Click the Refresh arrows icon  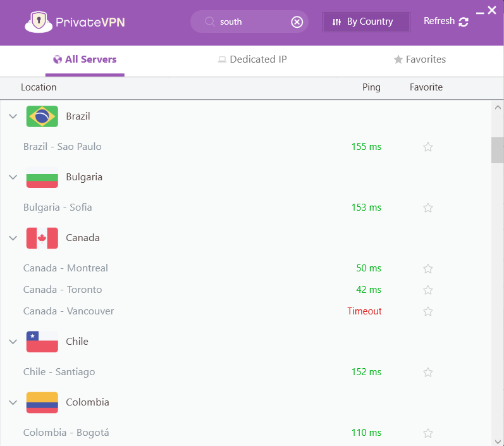click(x=463, y=22)
